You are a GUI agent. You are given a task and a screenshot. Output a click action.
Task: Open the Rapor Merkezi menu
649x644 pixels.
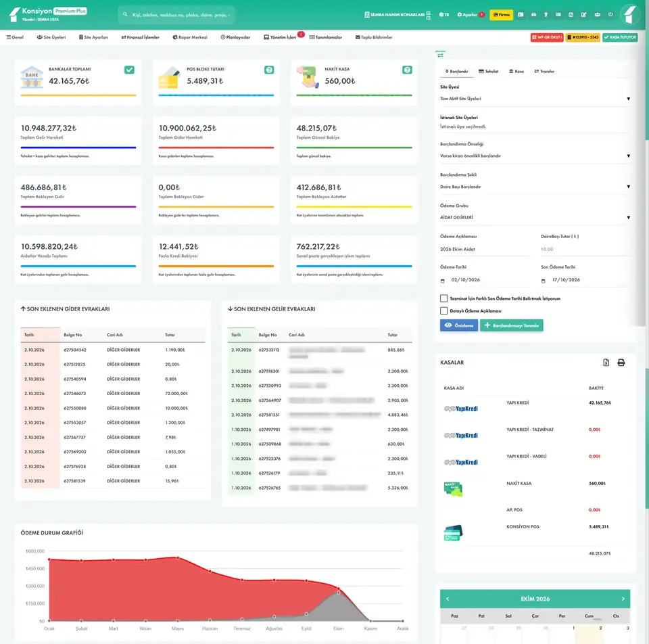point(190,37)
